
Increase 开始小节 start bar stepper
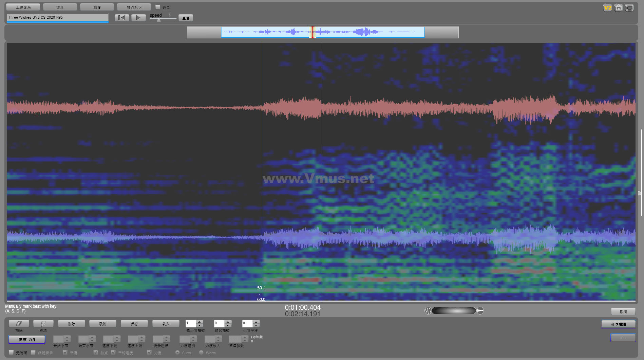[67, 337]
